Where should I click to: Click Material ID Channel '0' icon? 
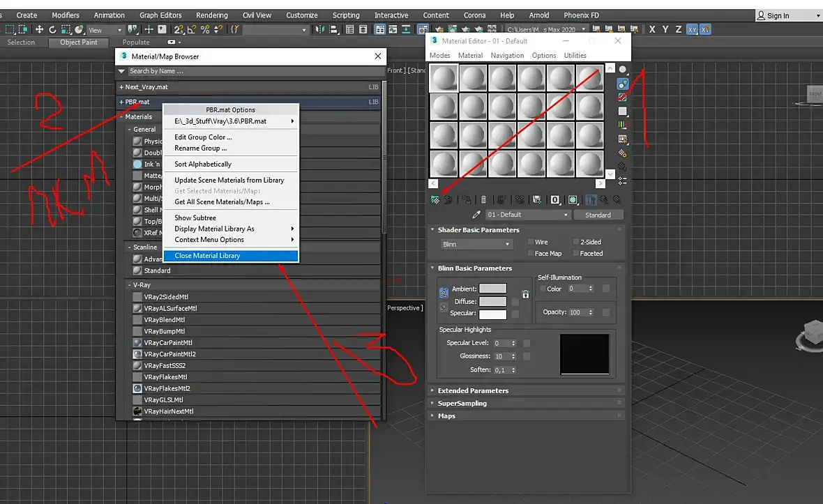click(x=554, y=200)
